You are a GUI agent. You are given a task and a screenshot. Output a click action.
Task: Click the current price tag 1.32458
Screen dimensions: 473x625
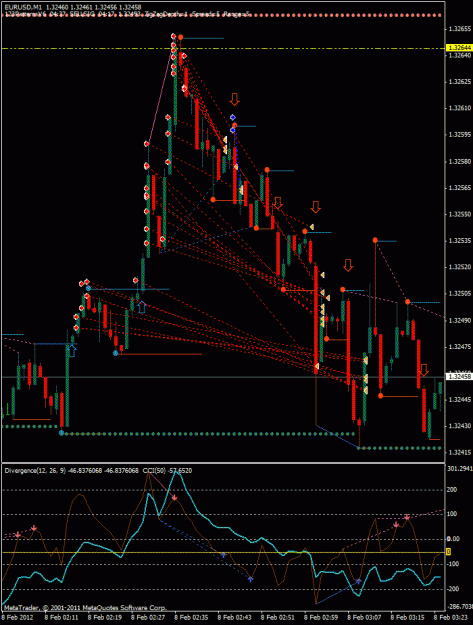coord(459,377)
